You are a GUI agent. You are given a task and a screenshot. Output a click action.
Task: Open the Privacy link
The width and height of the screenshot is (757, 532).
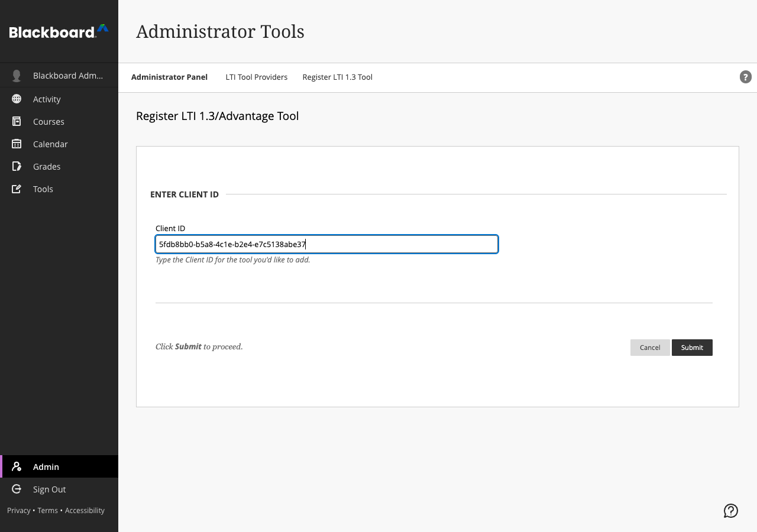pyautogui.click(x=18, y=511)
